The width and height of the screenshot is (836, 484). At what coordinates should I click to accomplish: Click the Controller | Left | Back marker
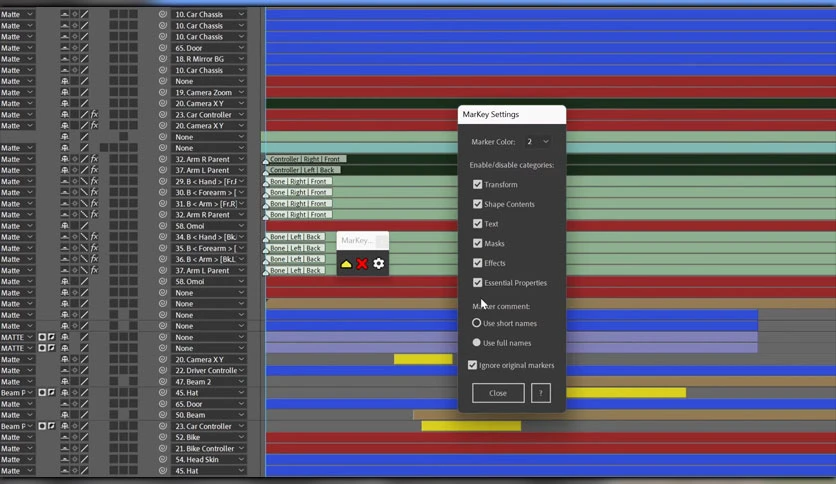pyautogui.click(x=302, y=170)
